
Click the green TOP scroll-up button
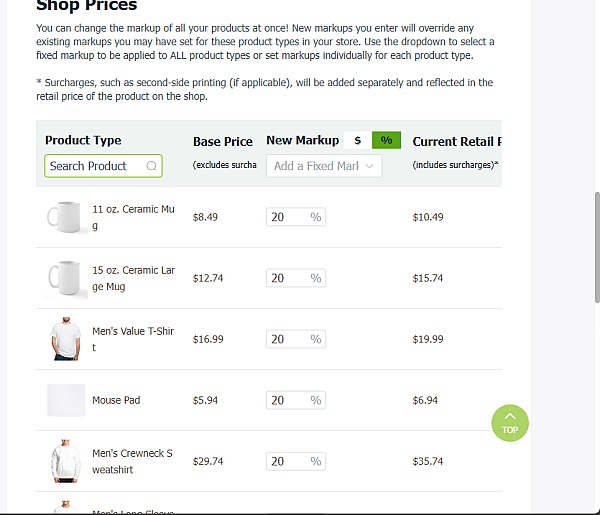[x=510, y=423]
